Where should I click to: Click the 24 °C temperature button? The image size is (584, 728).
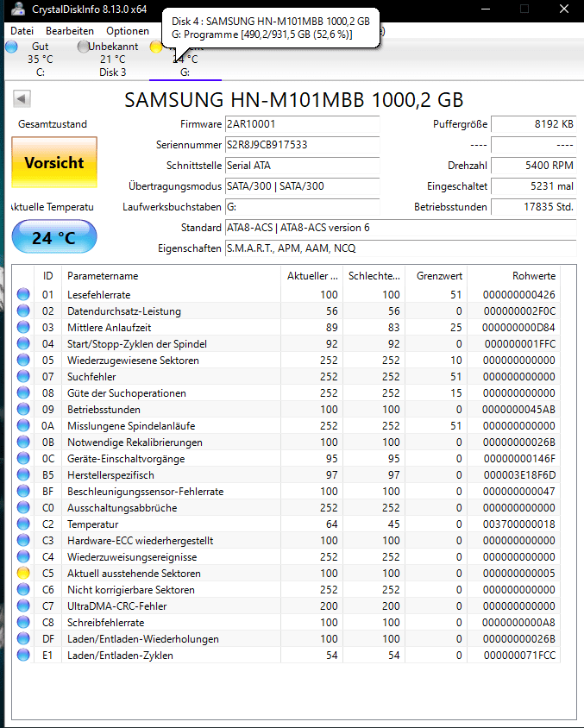pyautogui.click(x=54, y=237)
